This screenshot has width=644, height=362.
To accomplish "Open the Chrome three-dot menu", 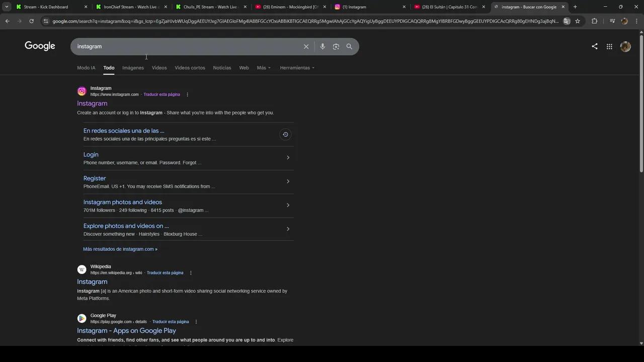I will pyautogui.click(x=636, y=21).
